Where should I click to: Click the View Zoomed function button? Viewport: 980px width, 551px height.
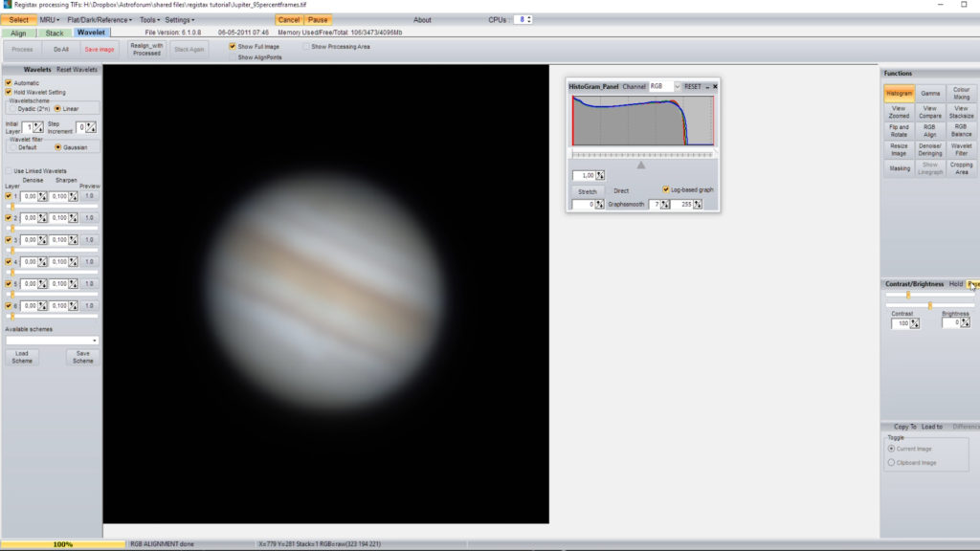899,113
